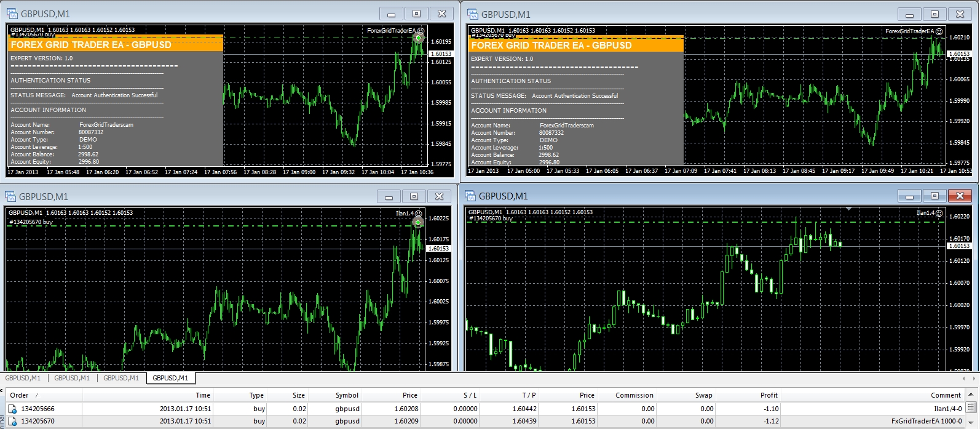Click the chart shift triangle atop the lower-right chart
This screenshot has height=429, width=980.
click(x=848, y=209)
